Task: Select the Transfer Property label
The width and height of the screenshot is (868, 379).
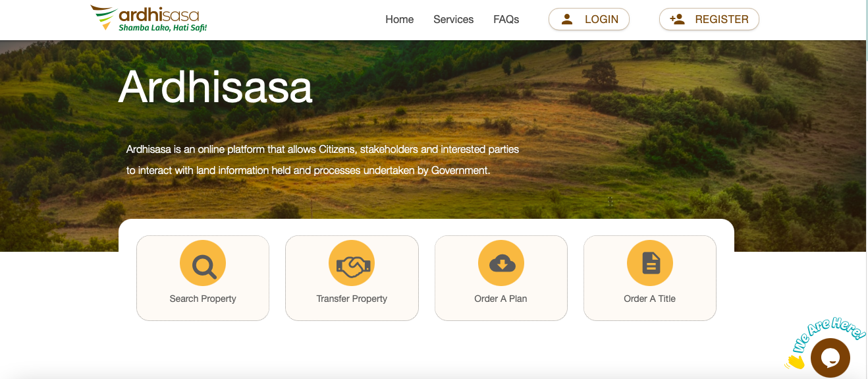Action: [352, 299]
